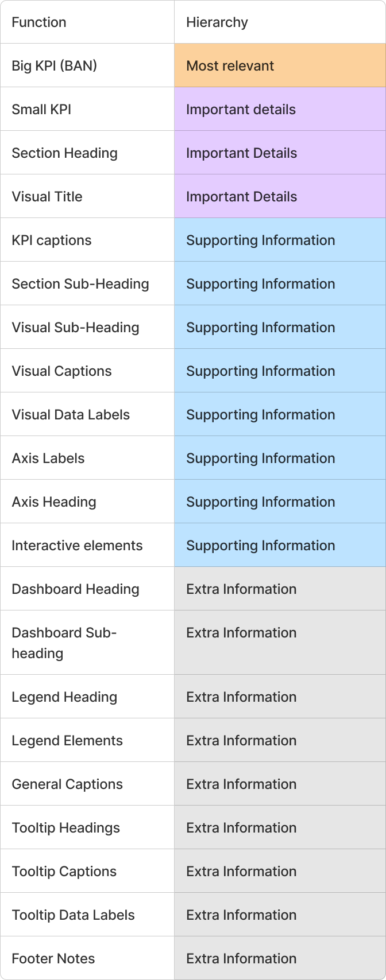
Task: Click the Visual Data Labels cell
Action: 87,414
